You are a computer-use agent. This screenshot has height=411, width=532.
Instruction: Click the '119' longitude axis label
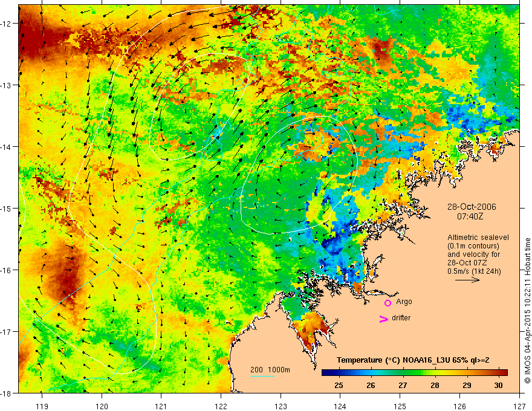(x=42, y=406)
